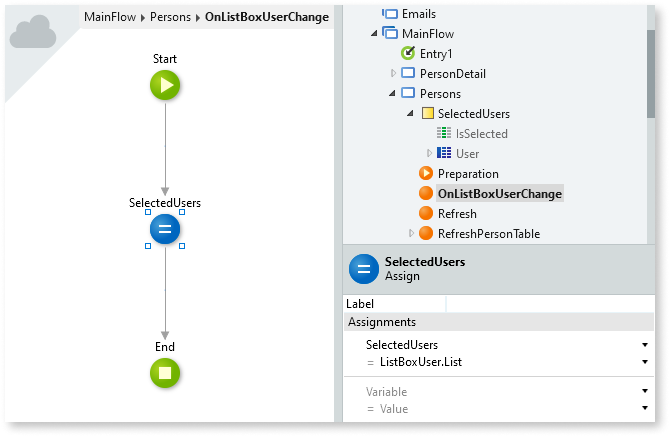The width and height of the screenshot is (670, 437).
Task: Expand the PersonDetail screen node
Action: (x=393, y=73)
